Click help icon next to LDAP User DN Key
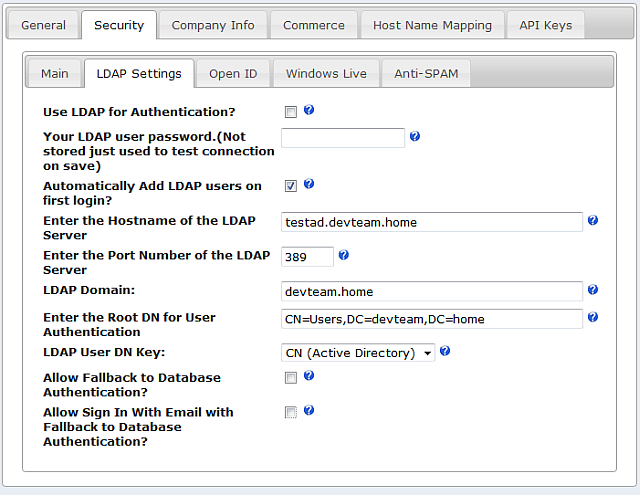The height and width of the screenshot is (495, 640). point(445,351)
